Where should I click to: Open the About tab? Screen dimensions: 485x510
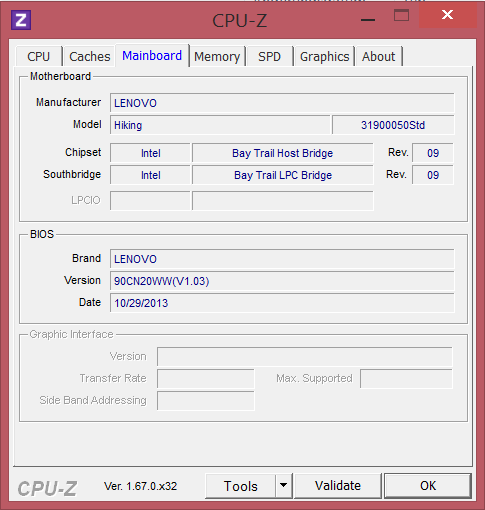point(379,56)
